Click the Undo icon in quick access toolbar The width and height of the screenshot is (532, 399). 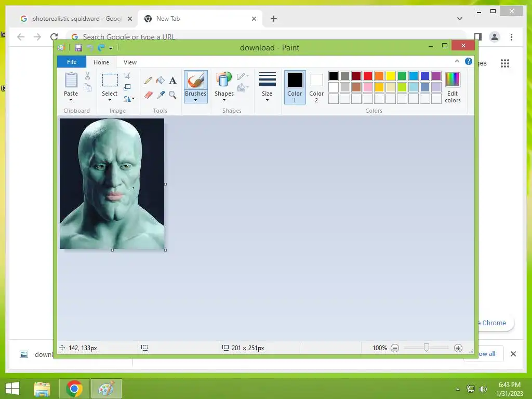[90, 48]
